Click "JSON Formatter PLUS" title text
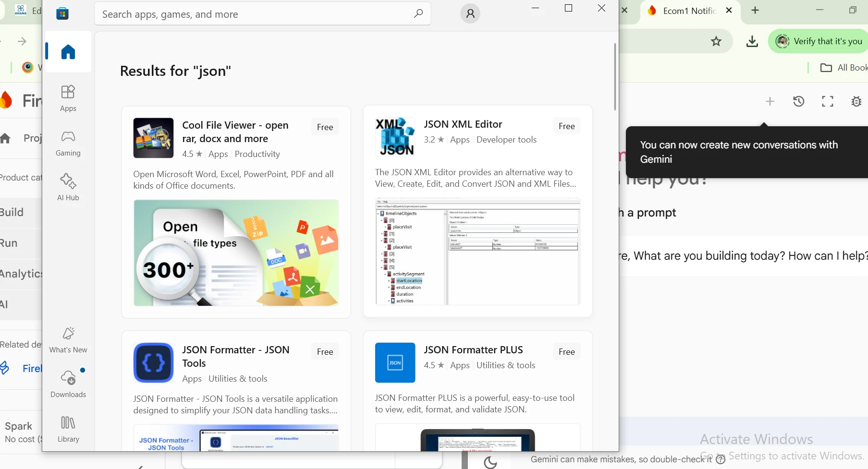This screenshot has width=868, height=469. point(473,350)
